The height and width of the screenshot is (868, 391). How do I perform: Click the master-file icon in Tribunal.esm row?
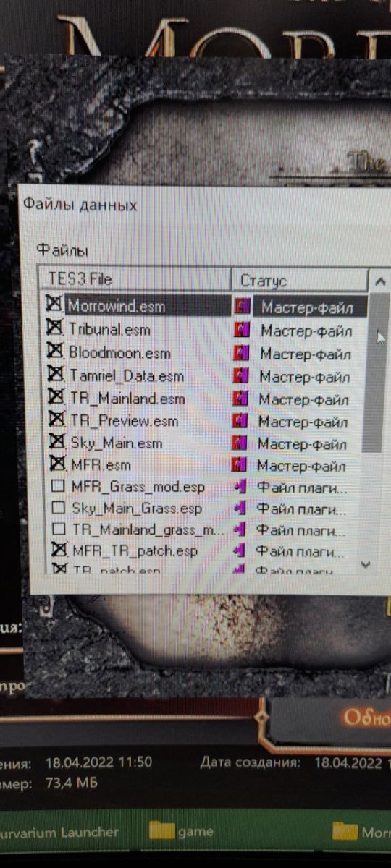pyautogui.click(x=242, y=331)
